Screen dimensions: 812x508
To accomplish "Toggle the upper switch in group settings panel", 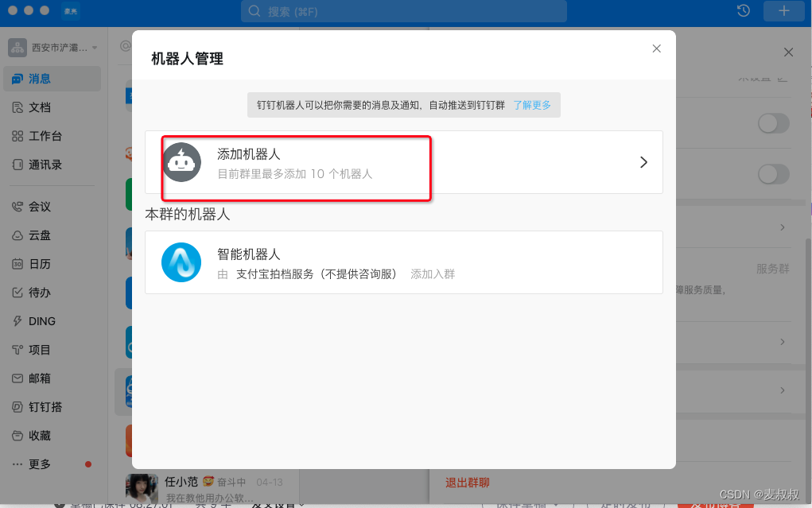I will [x=774, y=123].
